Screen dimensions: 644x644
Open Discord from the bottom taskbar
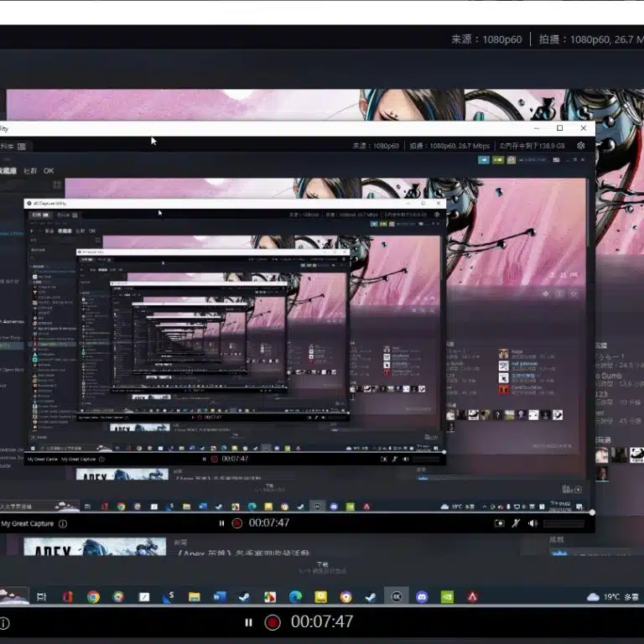[423, 597]
